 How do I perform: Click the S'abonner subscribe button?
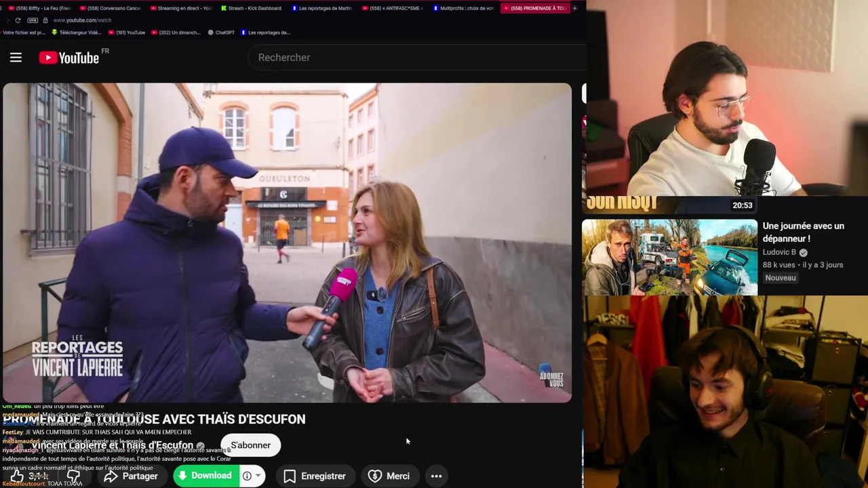[x=250, y=445]
